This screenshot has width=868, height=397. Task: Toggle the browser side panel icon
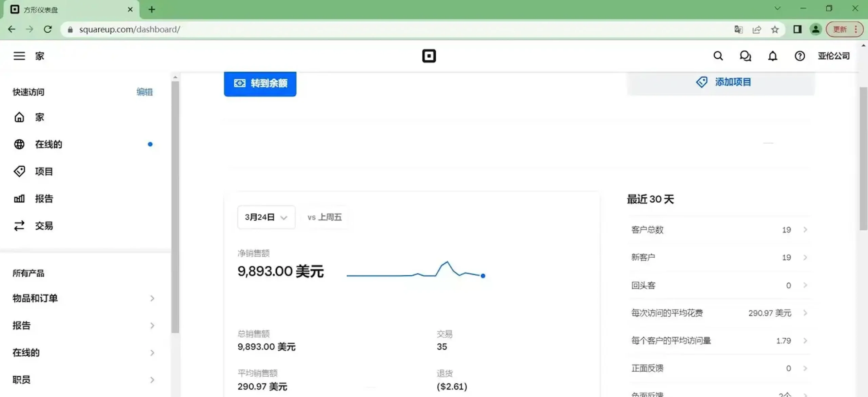[x=797, y=29]
